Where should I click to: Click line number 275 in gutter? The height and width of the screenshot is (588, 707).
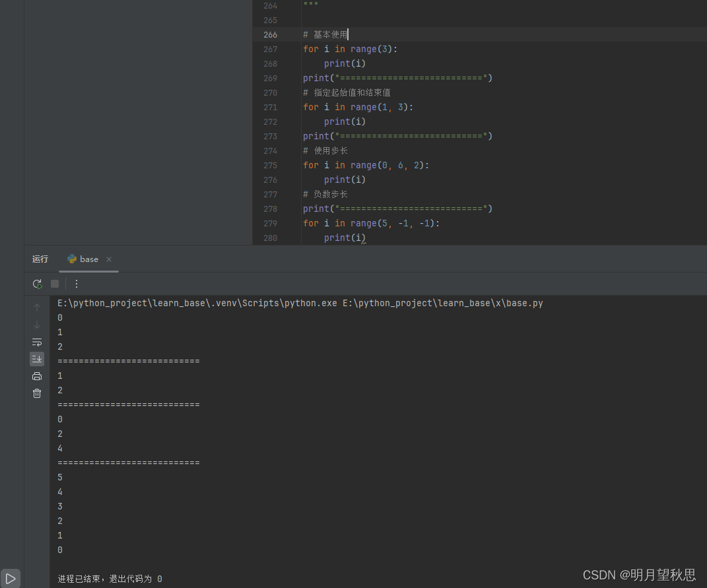click(x=270, y=166)
